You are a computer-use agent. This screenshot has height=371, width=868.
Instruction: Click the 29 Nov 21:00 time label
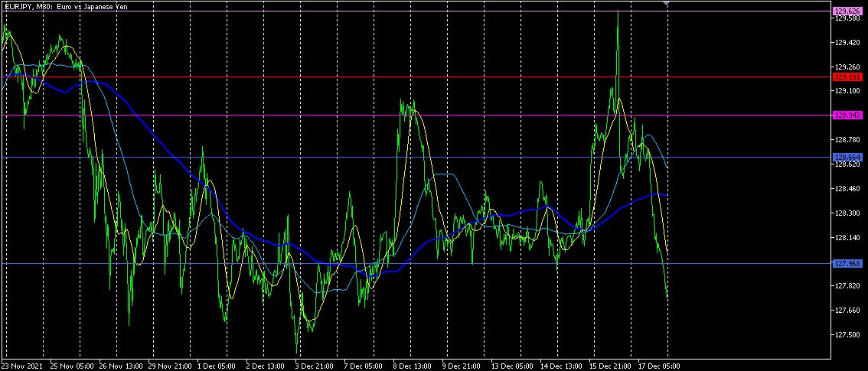[169, 366]
